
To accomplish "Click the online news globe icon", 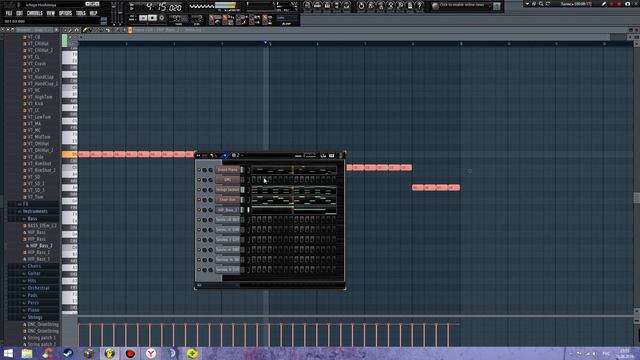I will click(435, 6).
